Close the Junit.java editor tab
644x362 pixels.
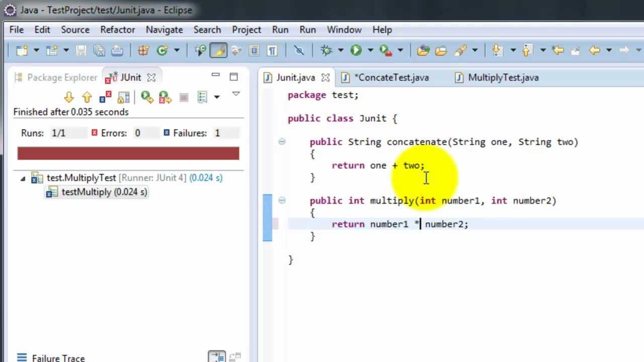(x=326, y=77)
